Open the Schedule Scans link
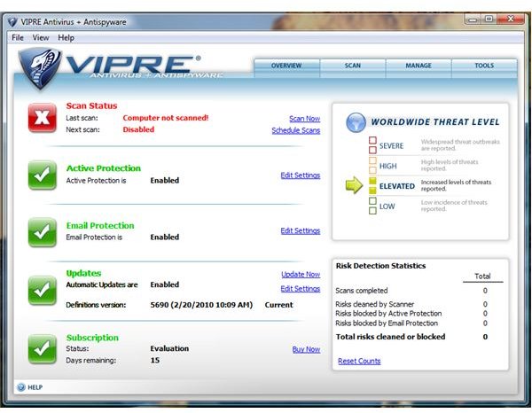 click(296, 130)
